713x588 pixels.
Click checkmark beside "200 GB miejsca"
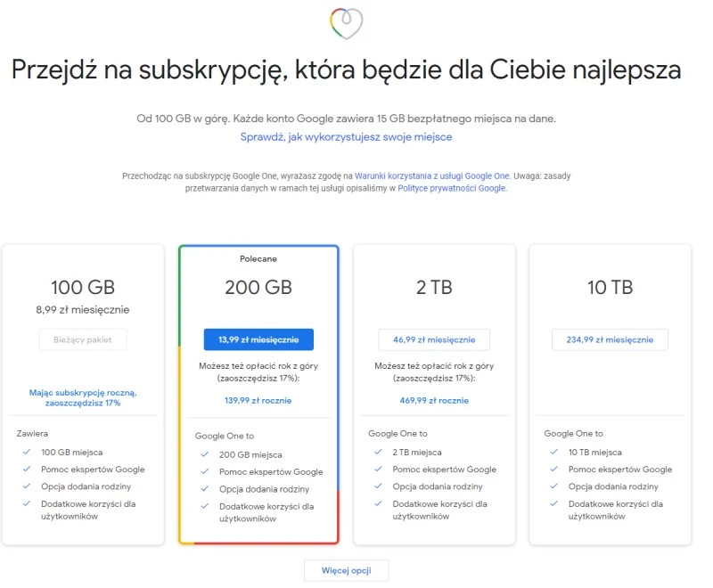point(202,453)
